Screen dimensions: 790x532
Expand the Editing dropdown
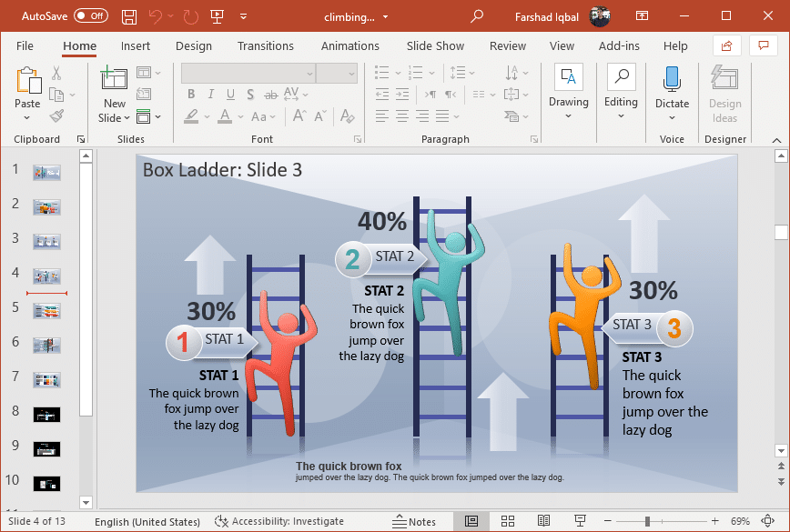[621, 115]
